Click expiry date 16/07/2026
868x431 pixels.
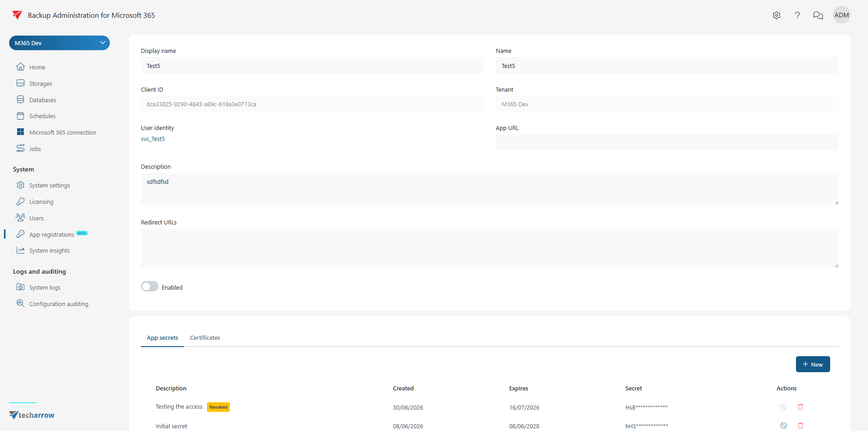(524, 408)
